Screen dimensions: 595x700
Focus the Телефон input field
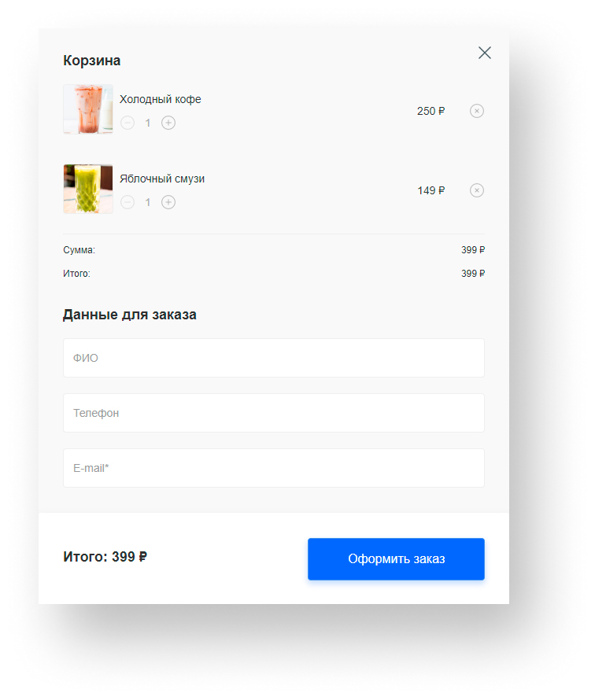point(273,413)
